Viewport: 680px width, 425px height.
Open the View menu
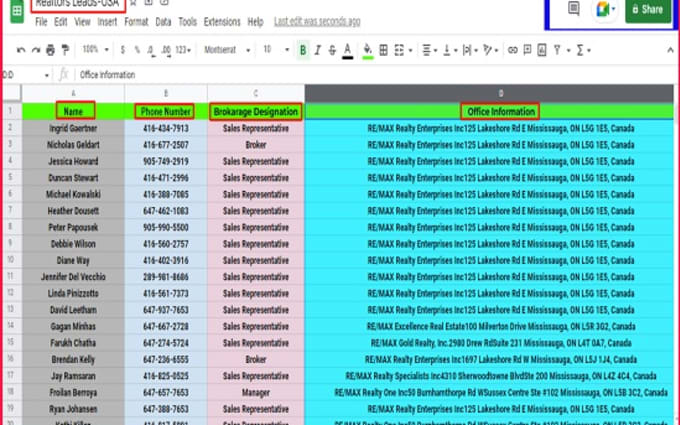click(x=82, y=22)
